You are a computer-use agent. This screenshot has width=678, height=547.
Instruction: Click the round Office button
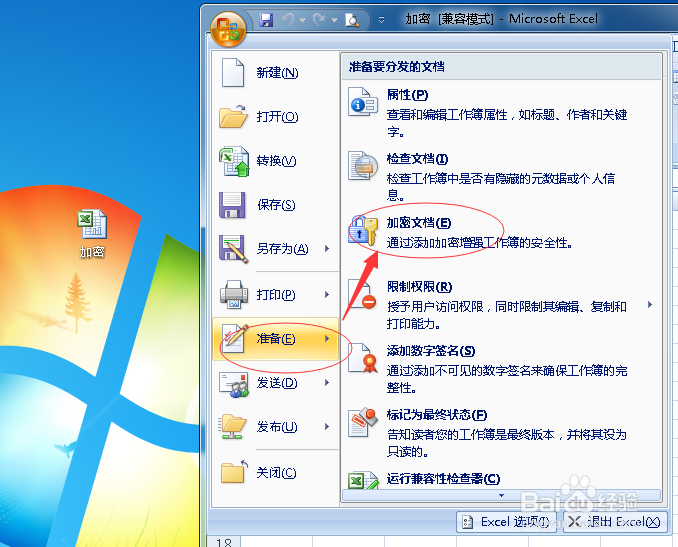[228, 29]
